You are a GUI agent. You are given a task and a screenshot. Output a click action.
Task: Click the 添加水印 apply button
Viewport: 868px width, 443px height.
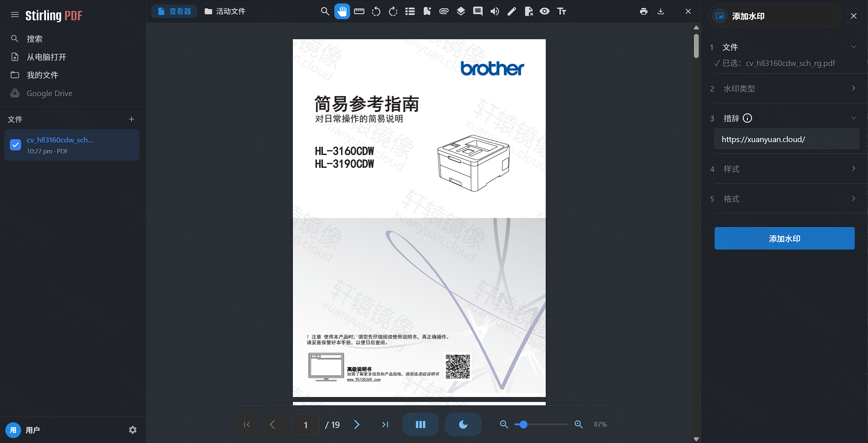(x=784, y=238)
